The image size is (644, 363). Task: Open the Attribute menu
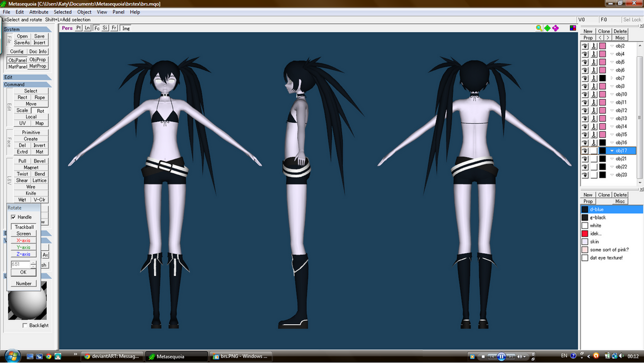pyautogui.click(x=39, y=12)
